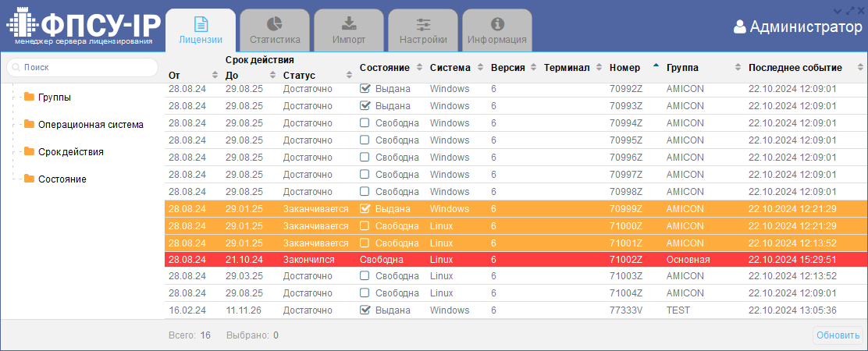Open the Statistics tab pie chart icon
The width and height of the screenshot is (868, 351).
coord(275,24)
